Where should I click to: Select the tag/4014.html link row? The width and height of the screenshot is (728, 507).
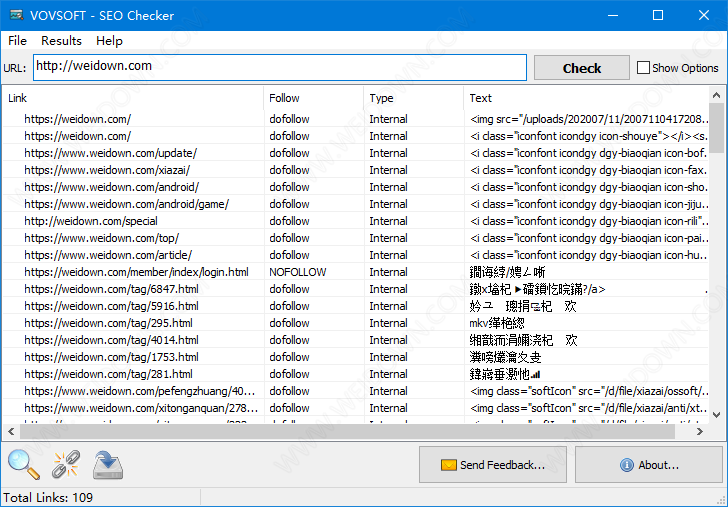coord(356,340)
